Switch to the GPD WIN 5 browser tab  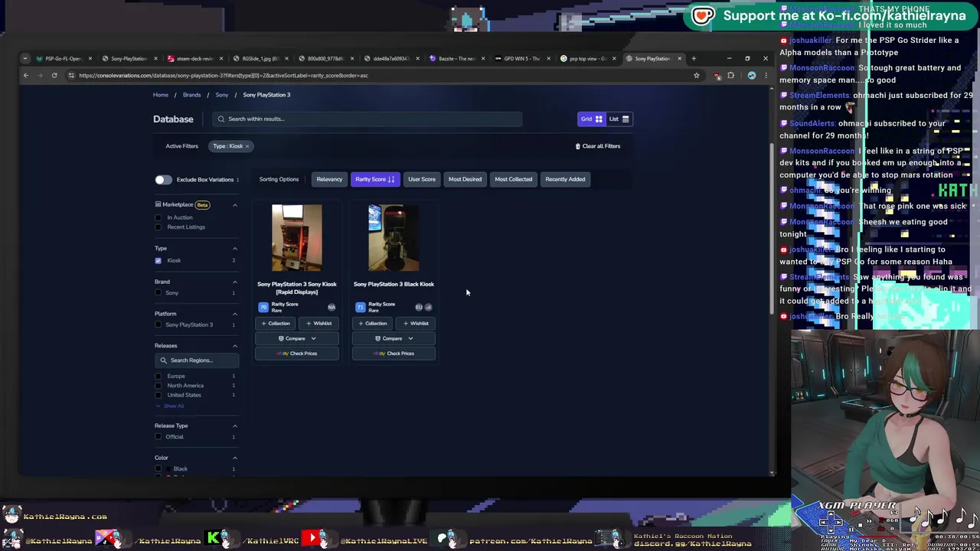[521, 58]
